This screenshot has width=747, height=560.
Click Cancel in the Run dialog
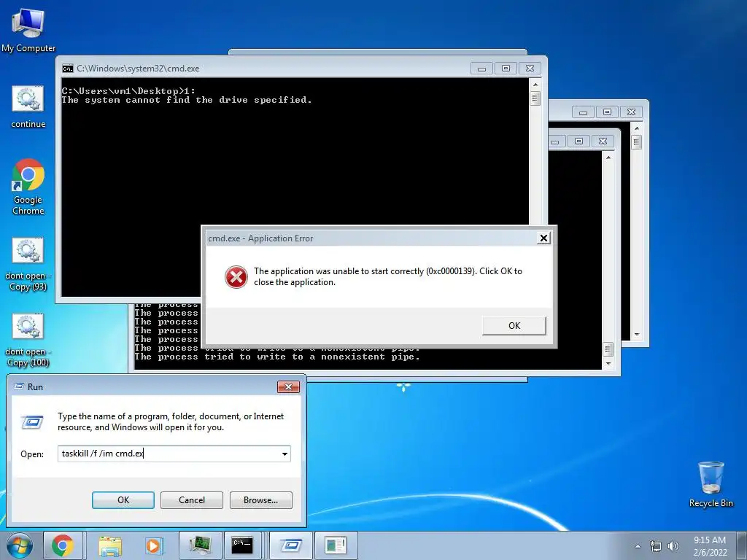coord(192,500)
